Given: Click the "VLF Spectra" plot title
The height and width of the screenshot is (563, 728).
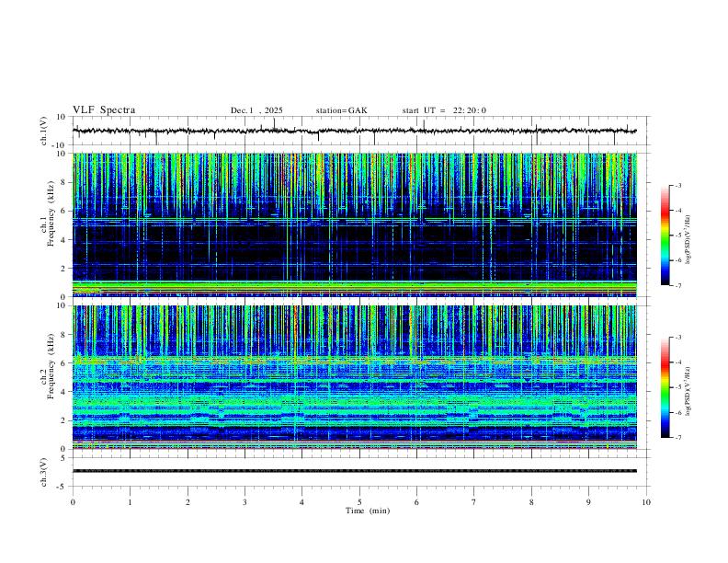Looking at the screenshot, I should click(104, 110).
